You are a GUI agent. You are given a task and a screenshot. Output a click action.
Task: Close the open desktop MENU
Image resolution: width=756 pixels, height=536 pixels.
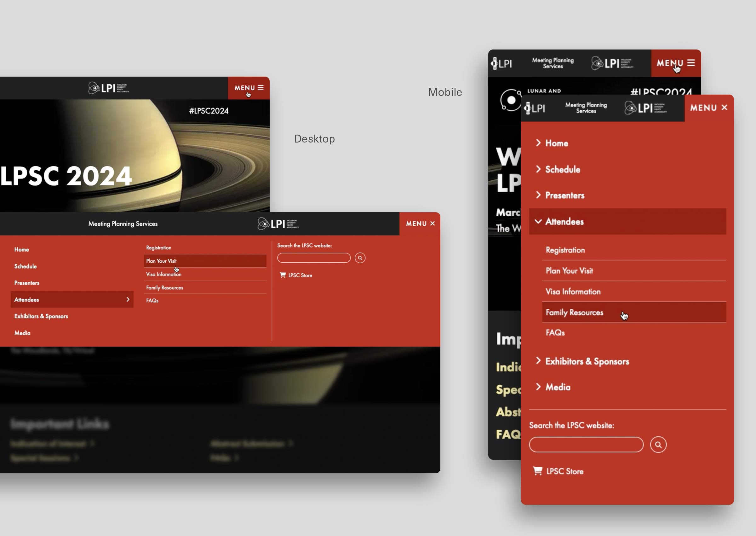420,224
